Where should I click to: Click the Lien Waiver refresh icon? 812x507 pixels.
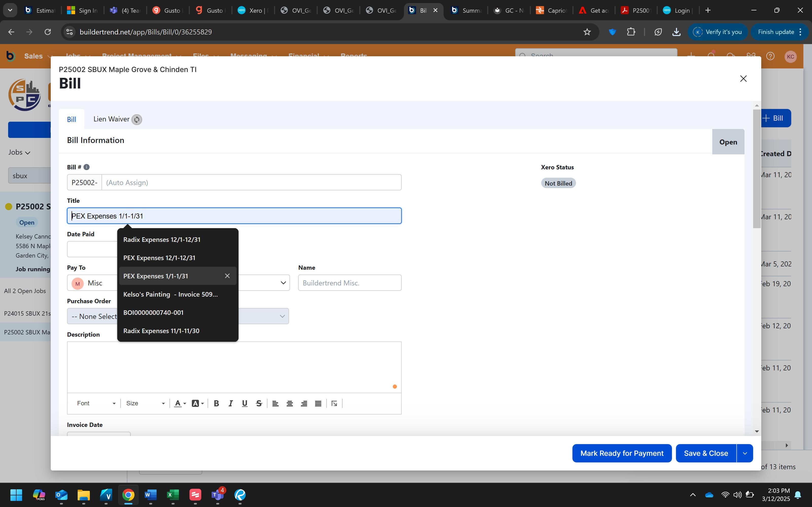pyautogui.click(x=137, y=119)
